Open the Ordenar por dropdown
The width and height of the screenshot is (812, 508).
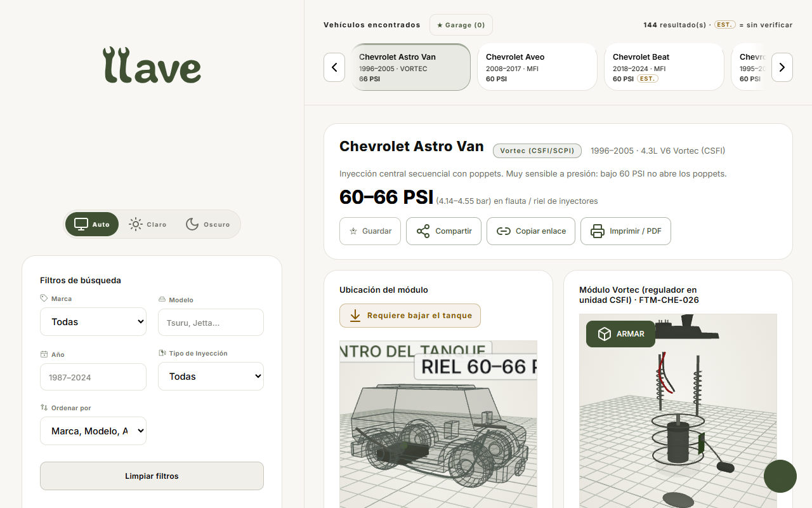click(x=93, y=431)
